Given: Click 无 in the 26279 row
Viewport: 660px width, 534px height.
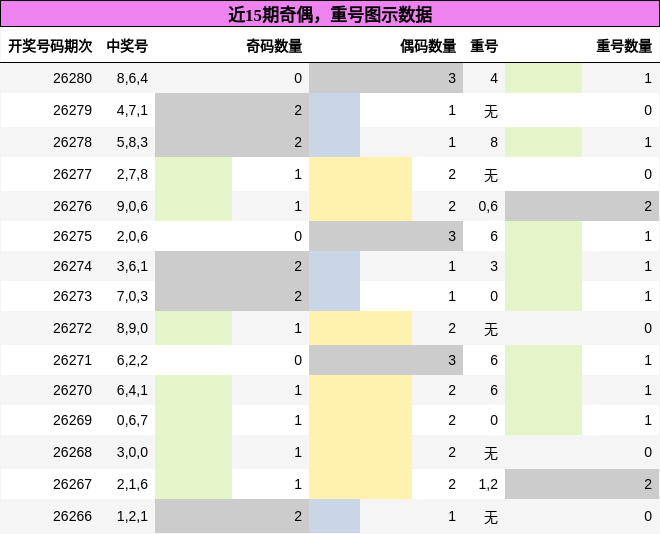Looking at the screenshot, I should coord(491,111).
